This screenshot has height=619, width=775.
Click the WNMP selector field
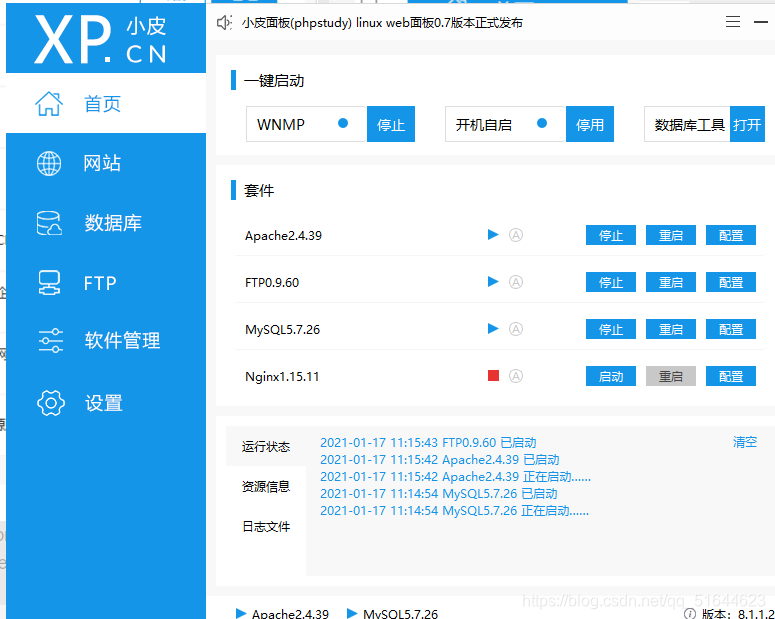pyautogui.click(x=306, y=124)
